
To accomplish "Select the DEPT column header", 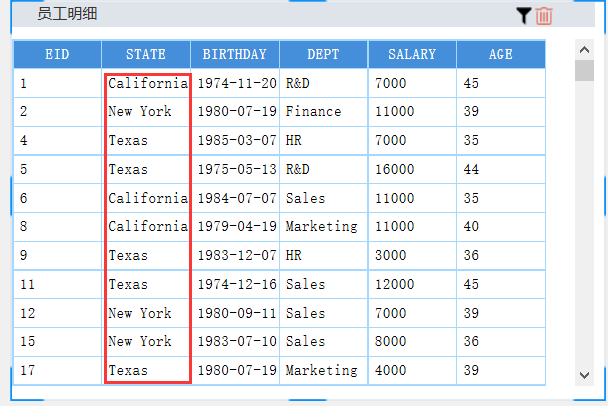I will point(323,55).
